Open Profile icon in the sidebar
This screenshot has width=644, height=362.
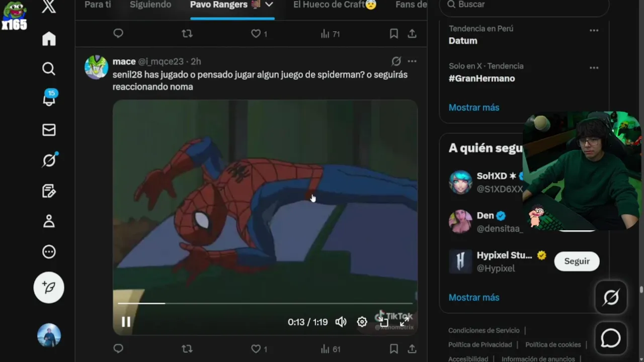pos(49,221)
